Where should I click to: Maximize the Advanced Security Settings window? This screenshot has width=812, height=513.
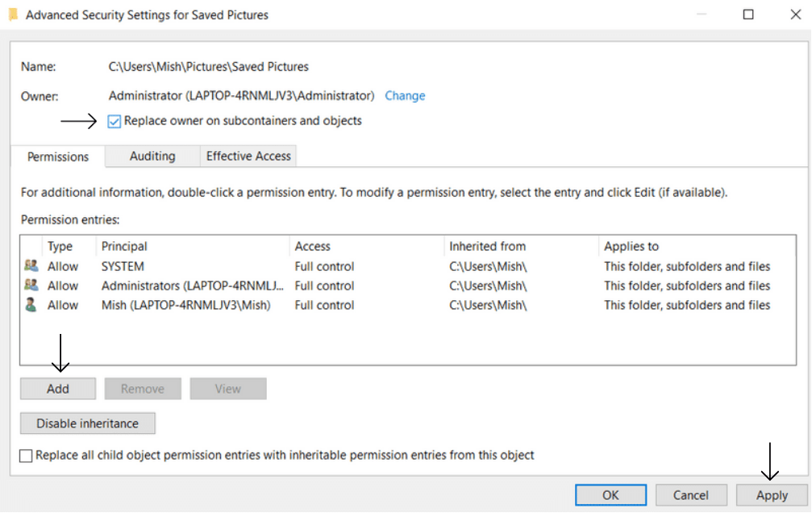click(748, 15)
